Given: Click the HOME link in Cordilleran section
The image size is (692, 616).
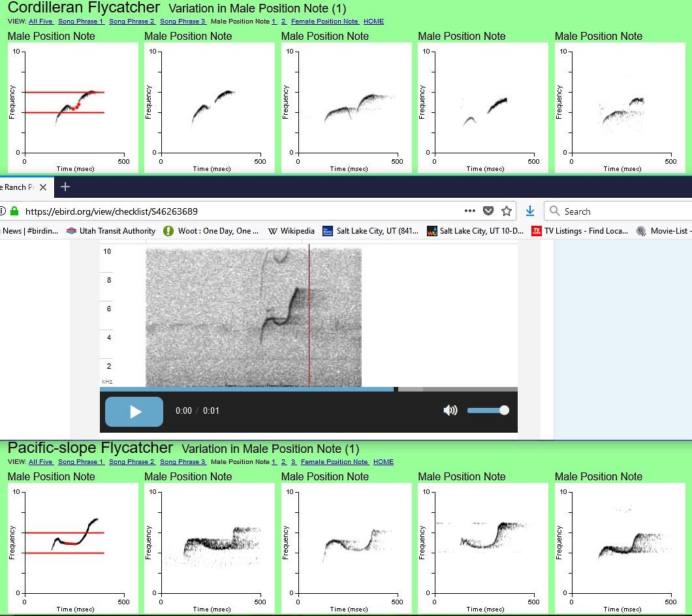Looking at the screenshot, I should pyautogui.click(x=373, y=22).
